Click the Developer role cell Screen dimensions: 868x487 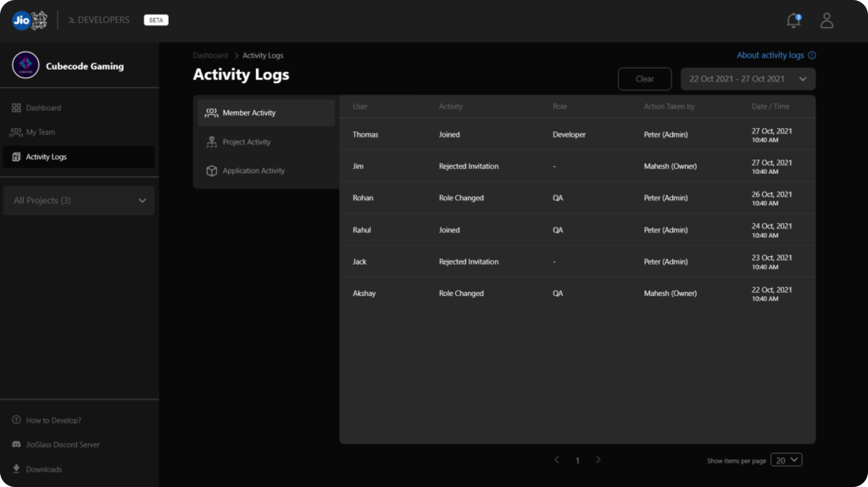click(569, 134)
